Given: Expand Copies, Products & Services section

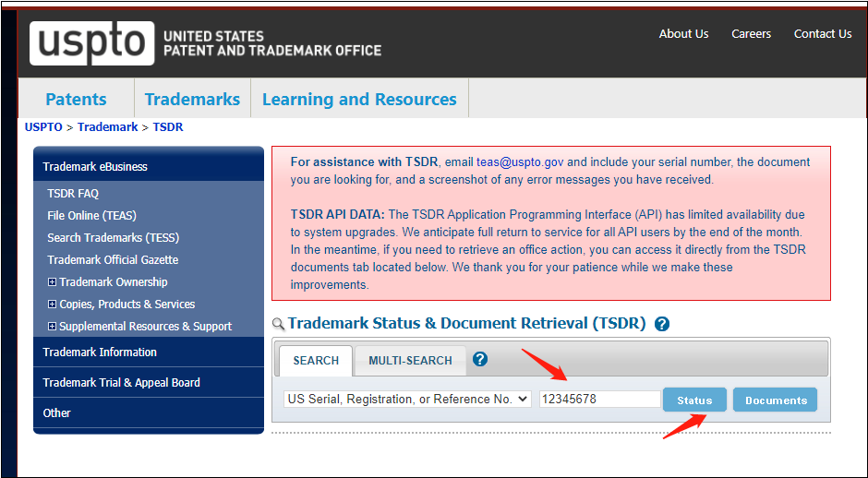Looking at the screenshot, I should tap(52, 305).
